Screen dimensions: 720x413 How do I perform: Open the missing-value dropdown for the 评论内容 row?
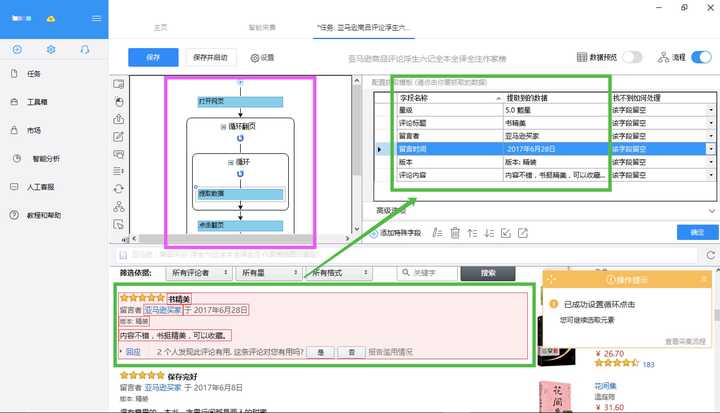[x=710, y=175]
